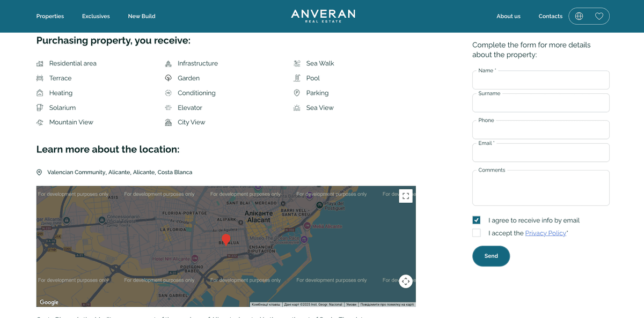Click the Heating amenity icon
The width and height of the screenshot is (644, 318).
[39, 92]
